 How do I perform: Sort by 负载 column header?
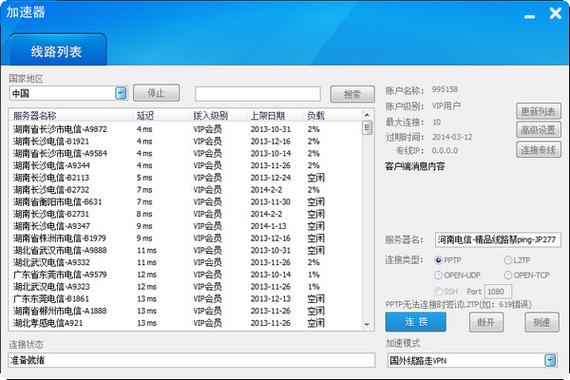click(x=316, y=116)
